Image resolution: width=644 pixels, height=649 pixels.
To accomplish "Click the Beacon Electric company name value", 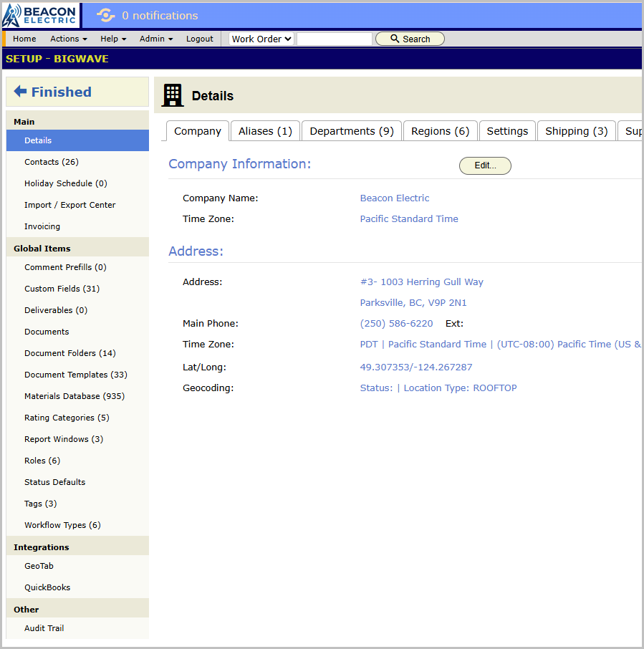I will [x=395, y=198].
